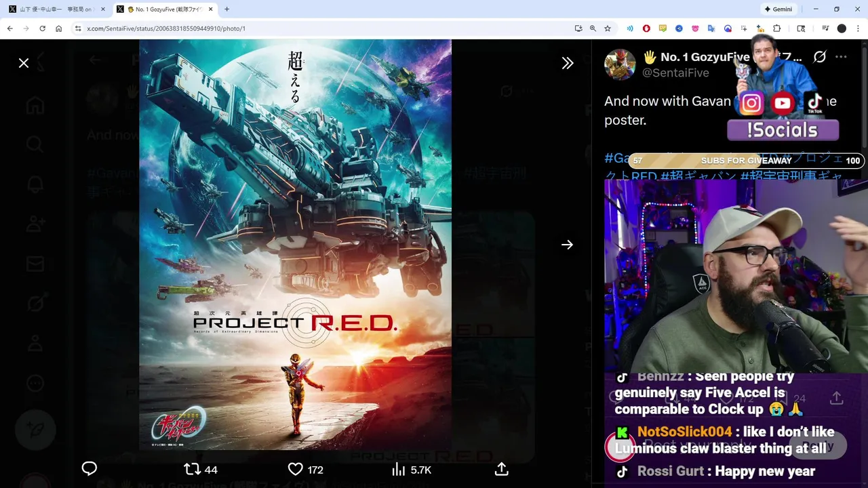Image resolution: width=868 pixels, height=488 pixels.
Task: Collapse the tweet side panel with double chevron
Action: (568, 63)
